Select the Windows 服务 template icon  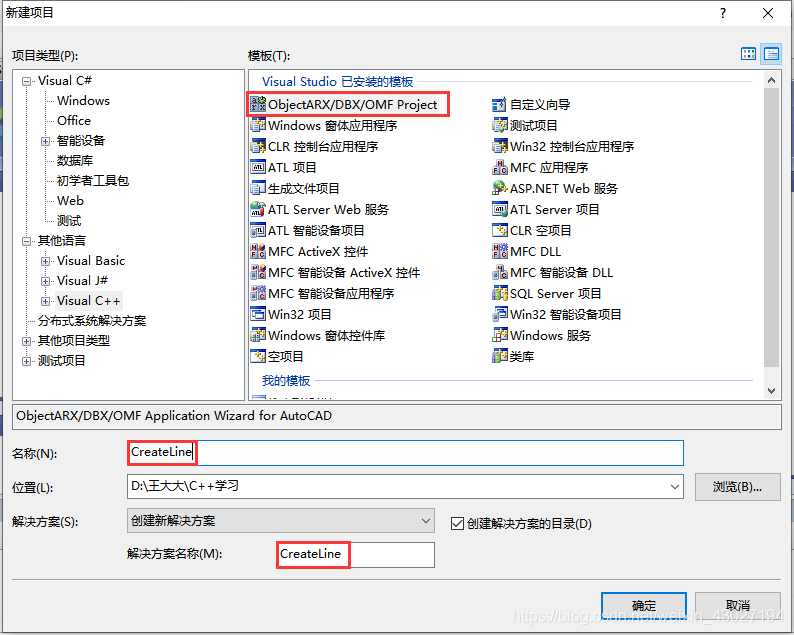point(500,335)
